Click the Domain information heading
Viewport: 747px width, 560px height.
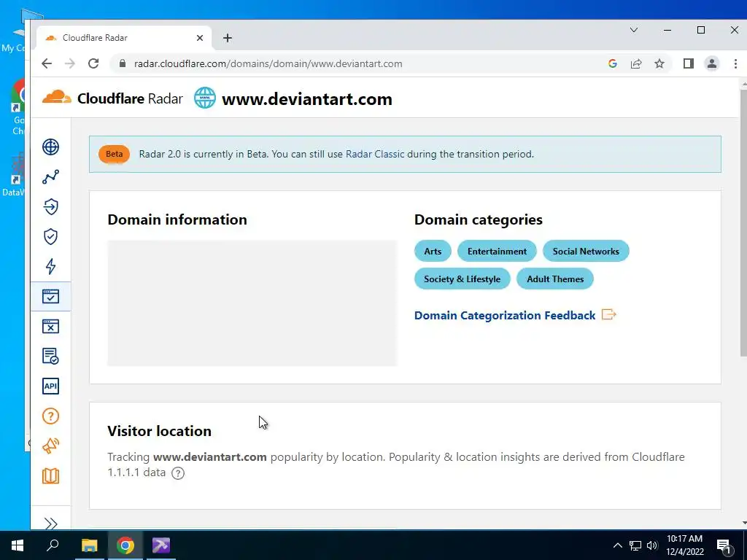point(177,219)
